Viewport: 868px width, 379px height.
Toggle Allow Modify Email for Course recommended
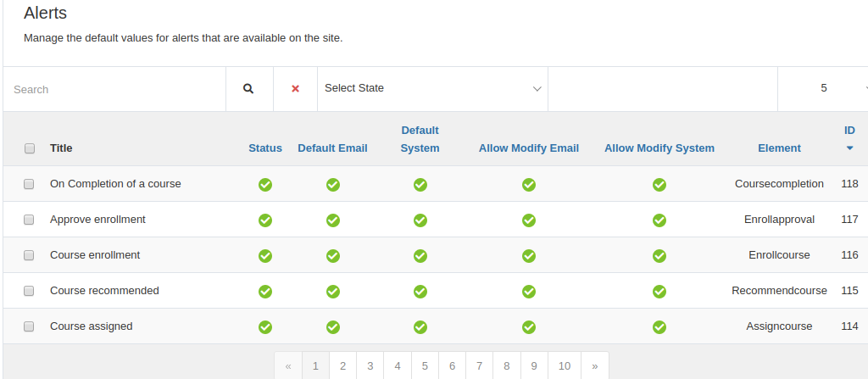[529, 291]
